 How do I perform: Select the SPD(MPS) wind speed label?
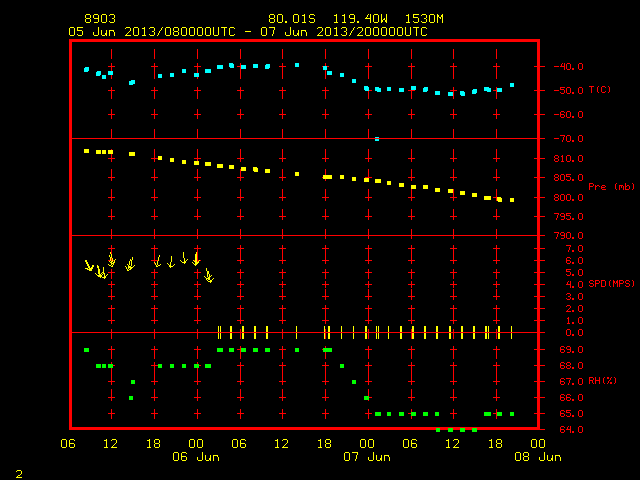click(611, 283)
